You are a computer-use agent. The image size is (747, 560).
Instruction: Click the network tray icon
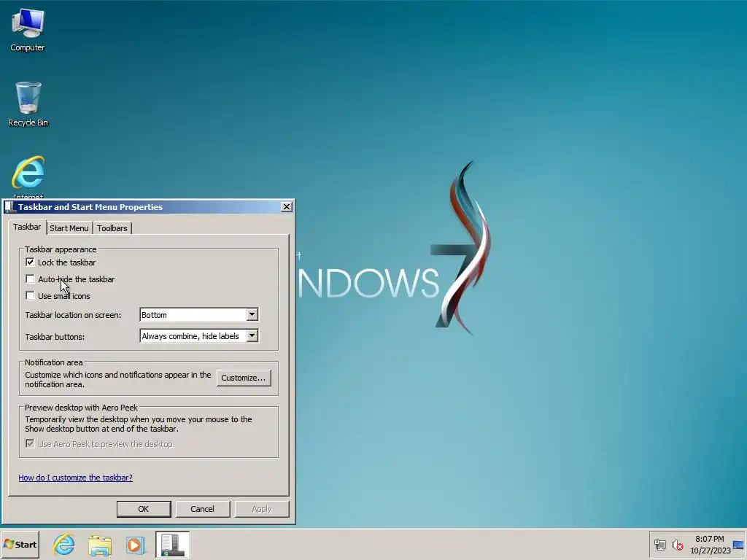[659, 545]
